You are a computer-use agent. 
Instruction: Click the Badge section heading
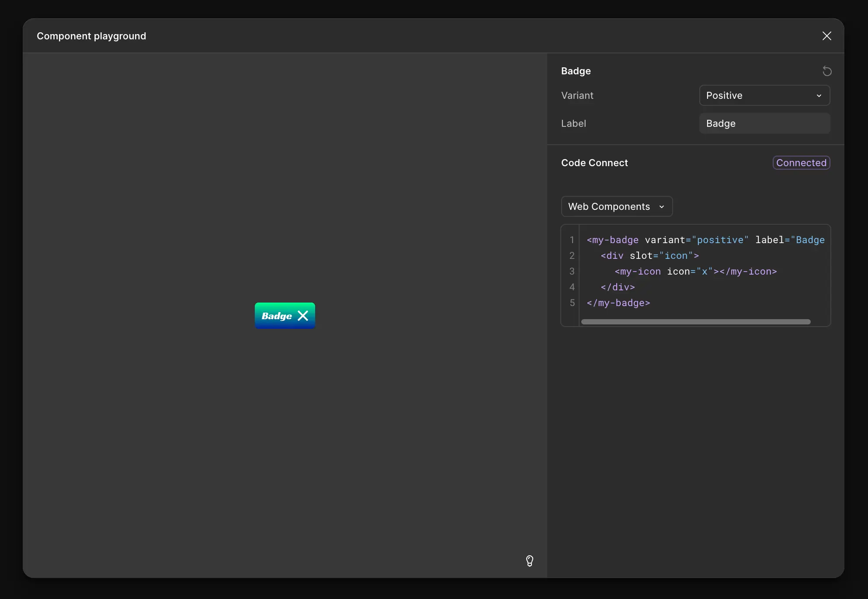coord(576,71)
